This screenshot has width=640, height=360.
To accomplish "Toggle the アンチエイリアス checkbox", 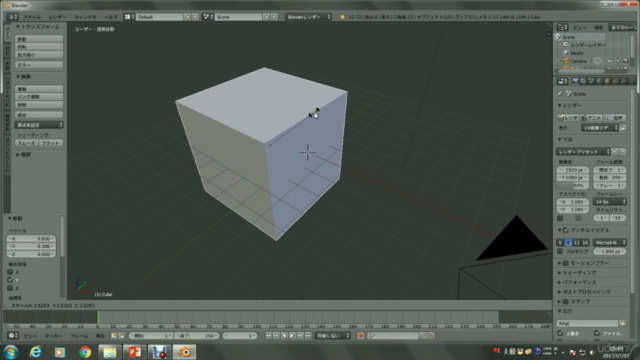I will [566, 230].
